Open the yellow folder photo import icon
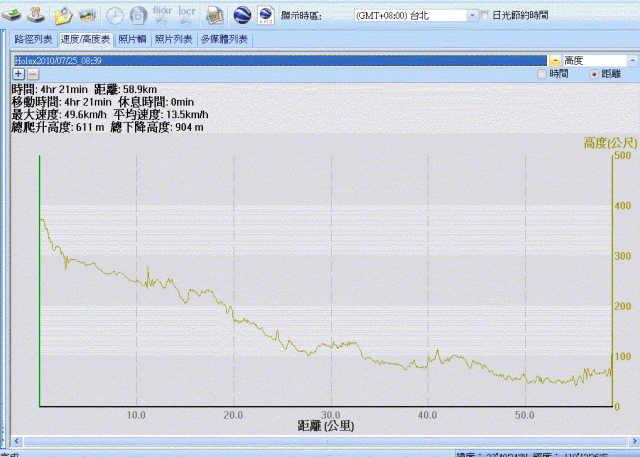 [63, 16]
